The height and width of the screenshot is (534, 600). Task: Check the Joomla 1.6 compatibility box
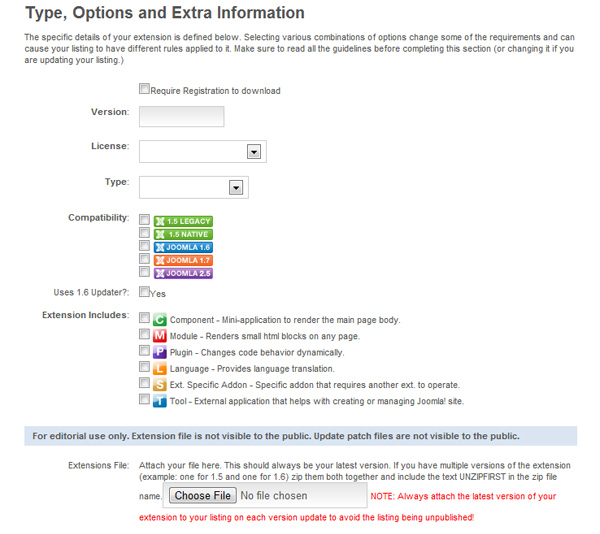coord(144,245)
